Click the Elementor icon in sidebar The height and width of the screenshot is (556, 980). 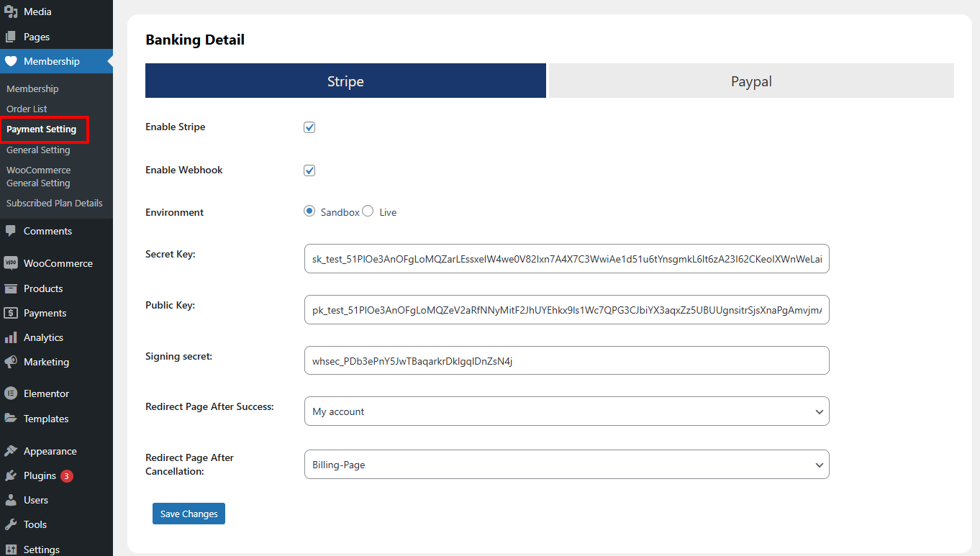[x=11, y=393]
